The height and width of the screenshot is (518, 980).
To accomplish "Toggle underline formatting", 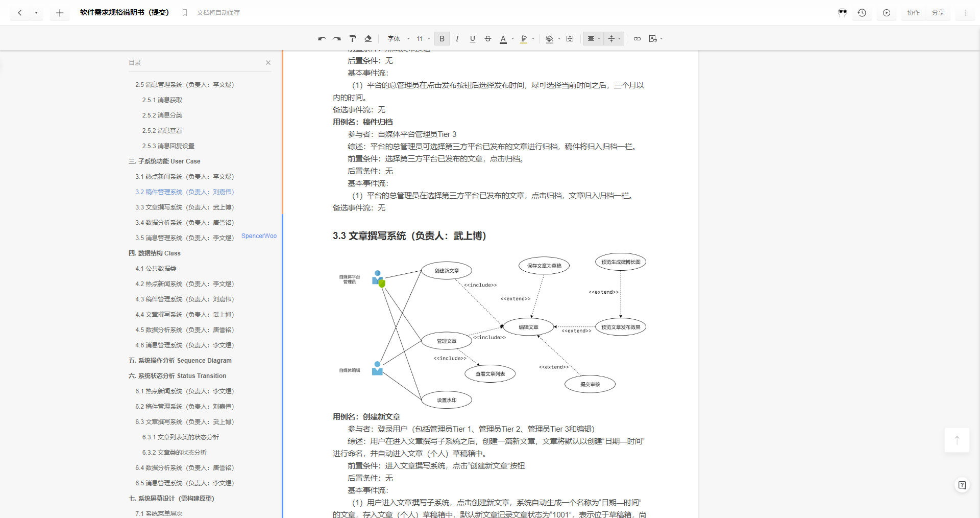I will 473,39.
